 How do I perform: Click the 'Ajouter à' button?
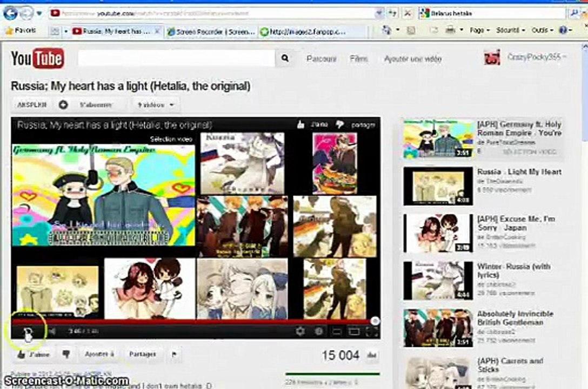pos(99,354)
